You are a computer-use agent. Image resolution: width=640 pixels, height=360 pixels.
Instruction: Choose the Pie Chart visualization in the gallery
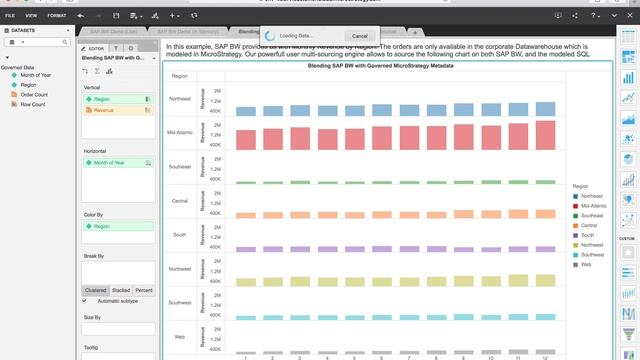pos(628,159)
